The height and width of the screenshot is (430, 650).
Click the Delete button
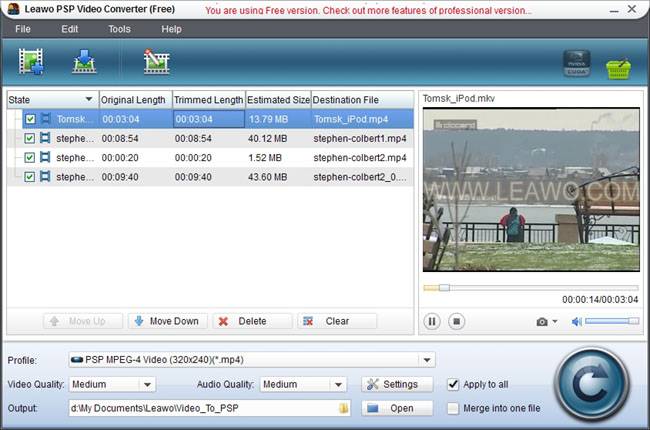(x=252, y=321)
